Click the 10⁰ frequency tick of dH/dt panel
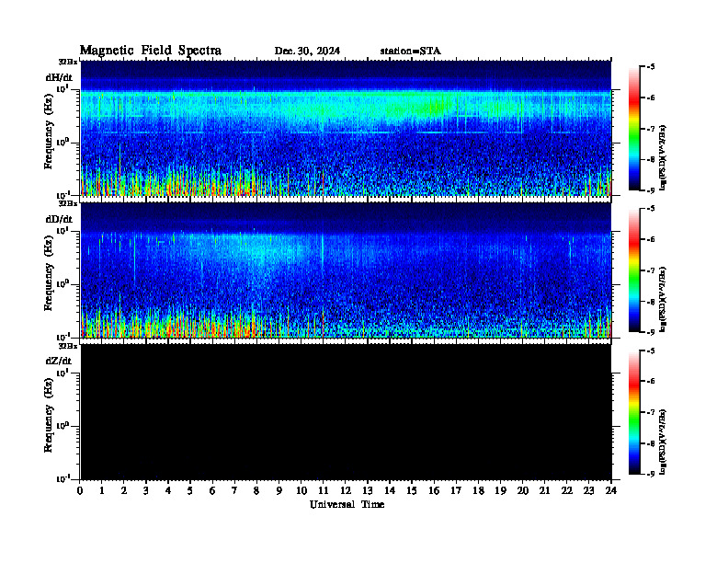 63,143
